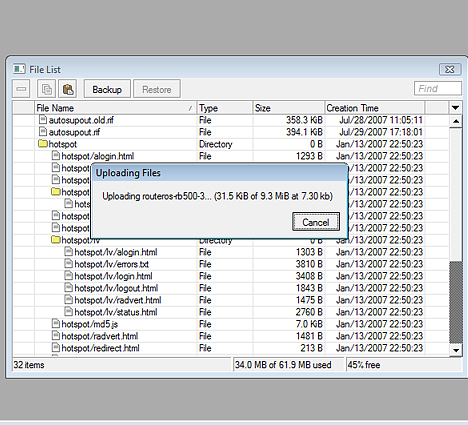
Task: Click the hotspot/lv folder icon
Action: (56, 240)
